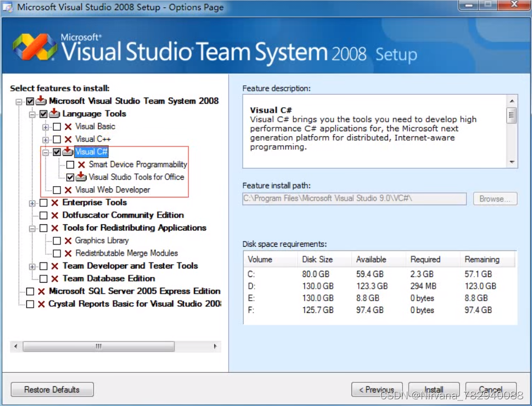This screenshot has width=532, height=406.
Task: Check the Smart Device Programmability checkbox
Action: click(70, 165)
